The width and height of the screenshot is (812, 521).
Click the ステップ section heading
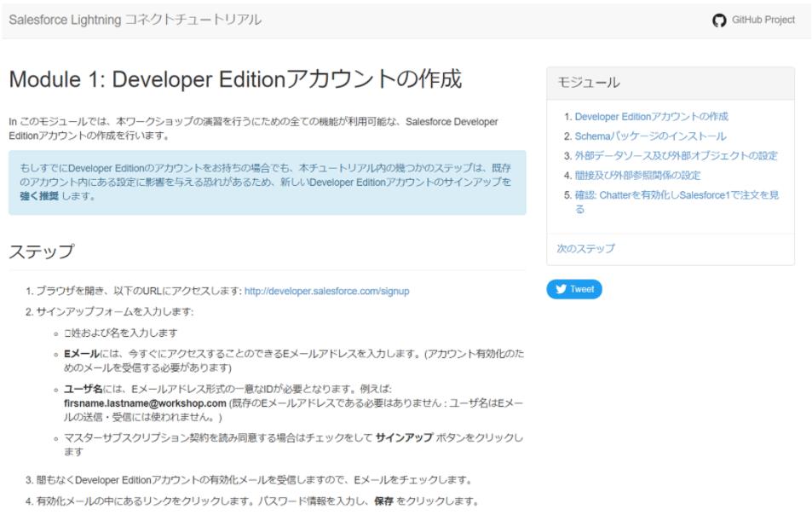pos(42,252)
